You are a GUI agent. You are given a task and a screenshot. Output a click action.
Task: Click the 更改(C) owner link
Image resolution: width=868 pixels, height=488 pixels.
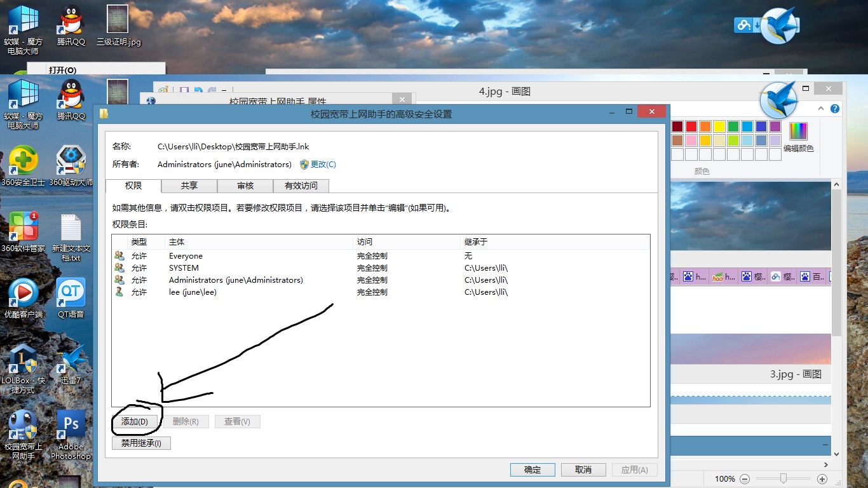coord(323,164)
